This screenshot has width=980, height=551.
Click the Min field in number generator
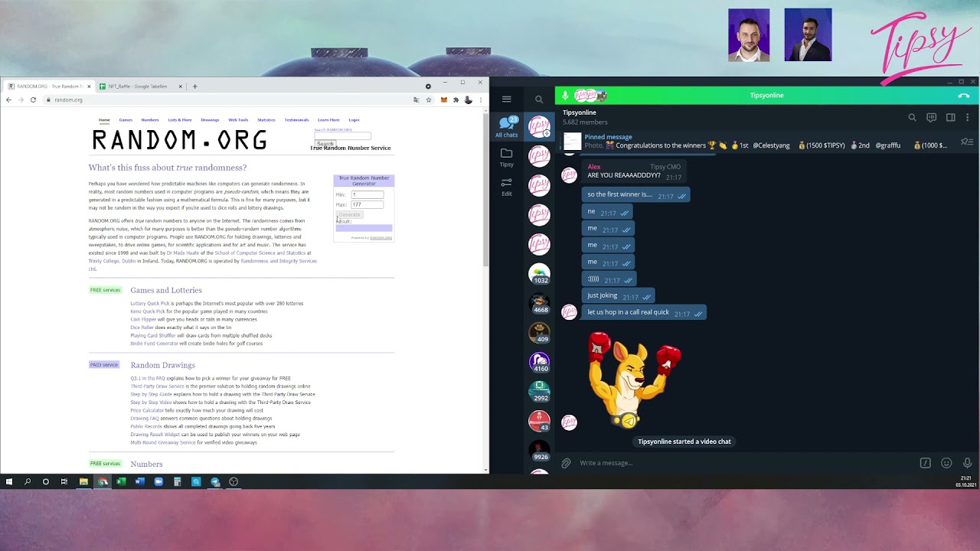[367, 195]
